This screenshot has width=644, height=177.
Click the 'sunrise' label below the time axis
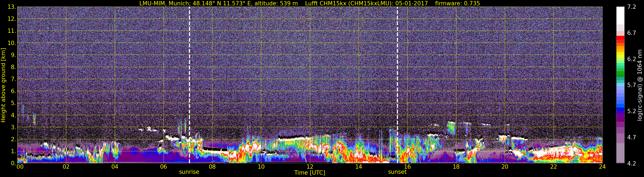pos(189,172)
